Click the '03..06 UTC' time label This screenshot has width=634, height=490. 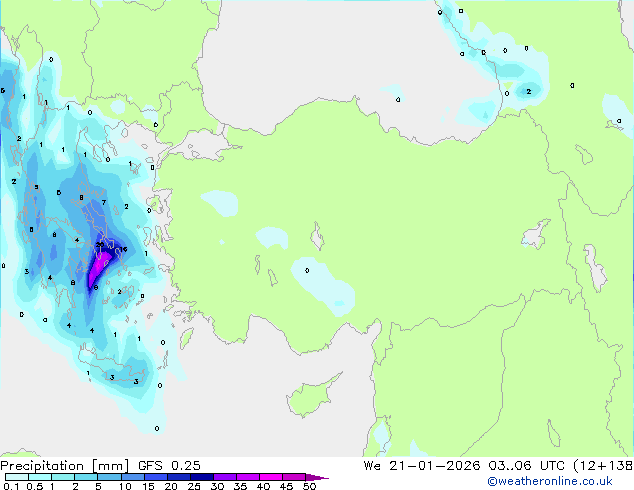pos(526,466)
